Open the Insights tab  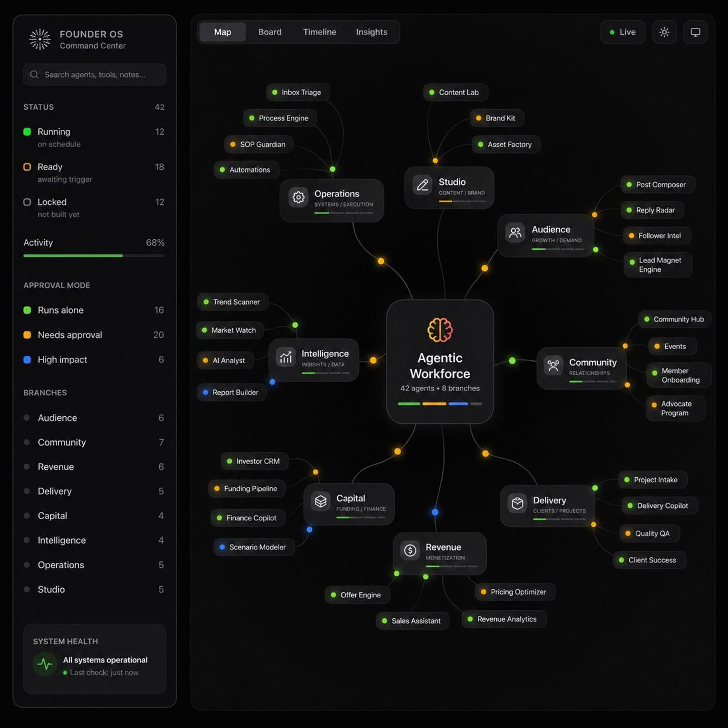[372, 32]
